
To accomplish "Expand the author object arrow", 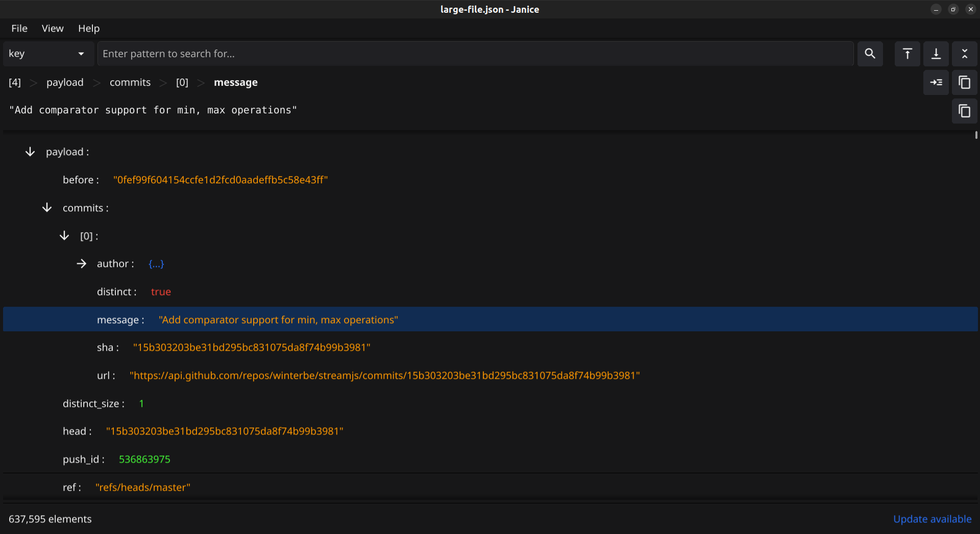I will click(x=82, y=263).
